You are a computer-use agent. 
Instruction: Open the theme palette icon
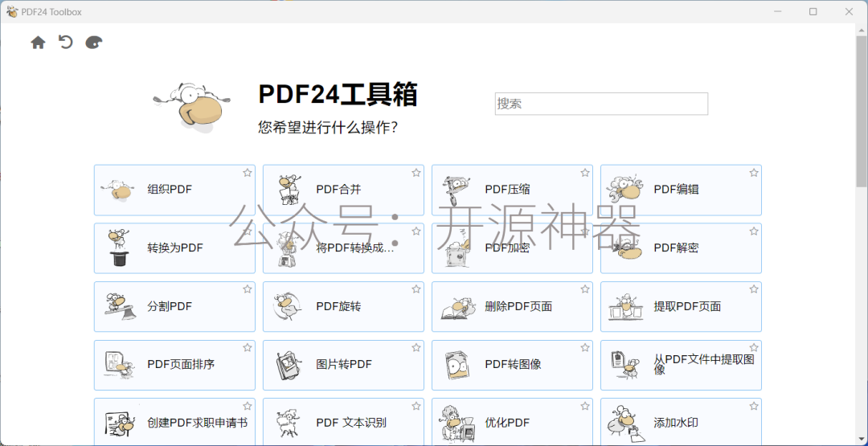[x=94, y=43]
